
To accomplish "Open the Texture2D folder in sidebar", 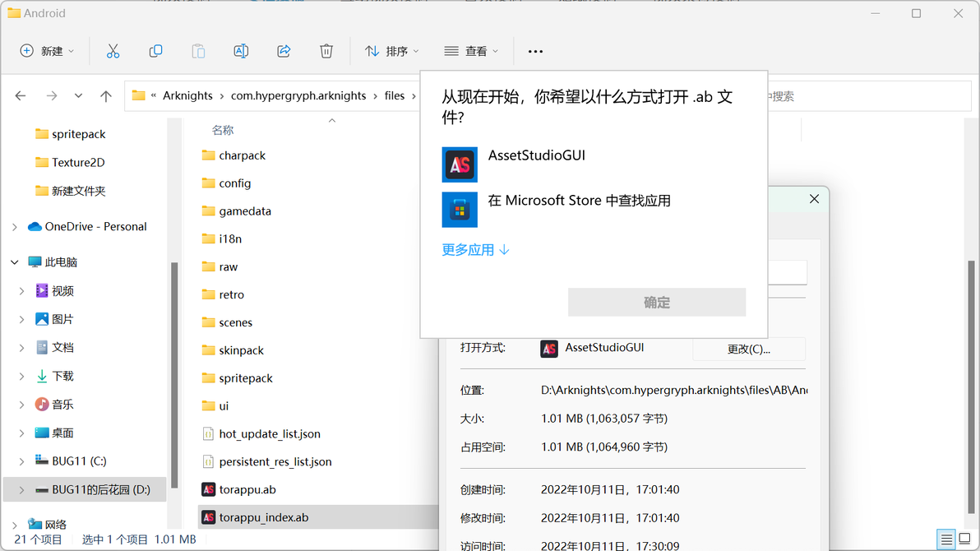I will point(78,162).
